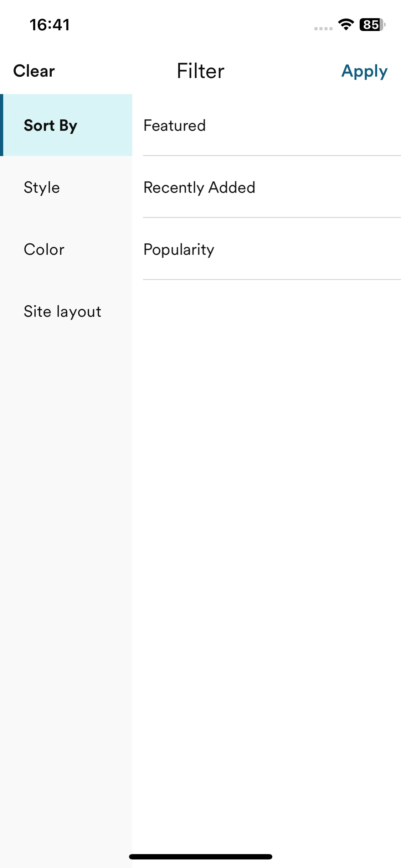This screenshot has width=401, height=868.
Task: Tap the home indicator bar
Action: 201,857
